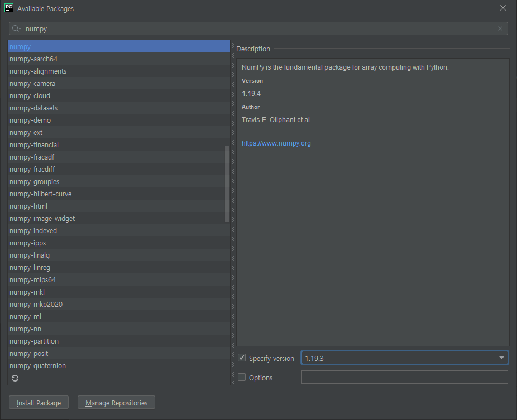The width and height of the screenshot is (517, 420).
Task: Select numpy-financial package
Action: tap(119, 144)
